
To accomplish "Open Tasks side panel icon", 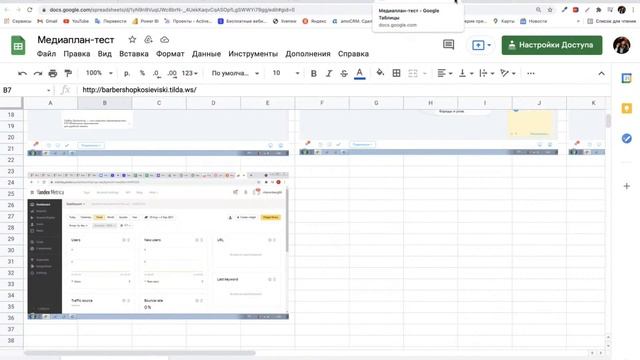I will pyautogui.click(x=627, y=138).
